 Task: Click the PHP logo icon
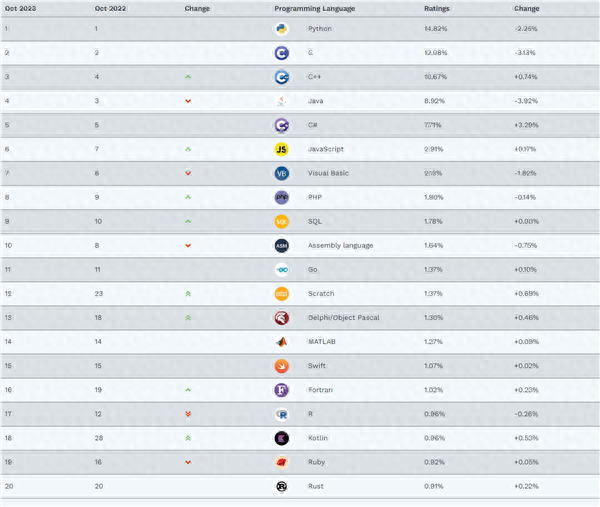pos(282,197)
